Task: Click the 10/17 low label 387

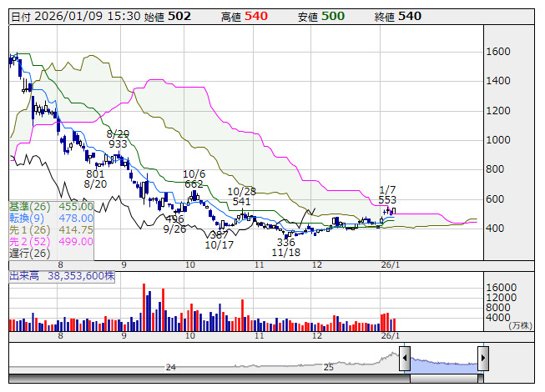Action: tap(219, 235)
